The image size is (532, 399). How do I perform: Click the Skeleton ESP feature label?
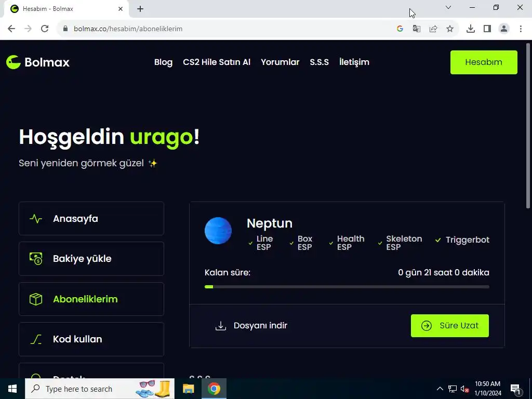point(404,243)
